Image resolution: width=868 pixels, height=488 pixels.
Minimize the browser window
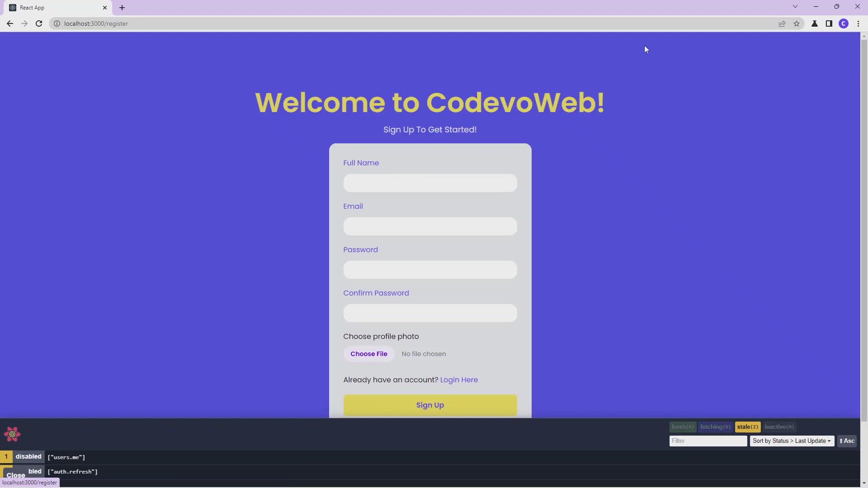pyautogui.click(x=816, y=6)
